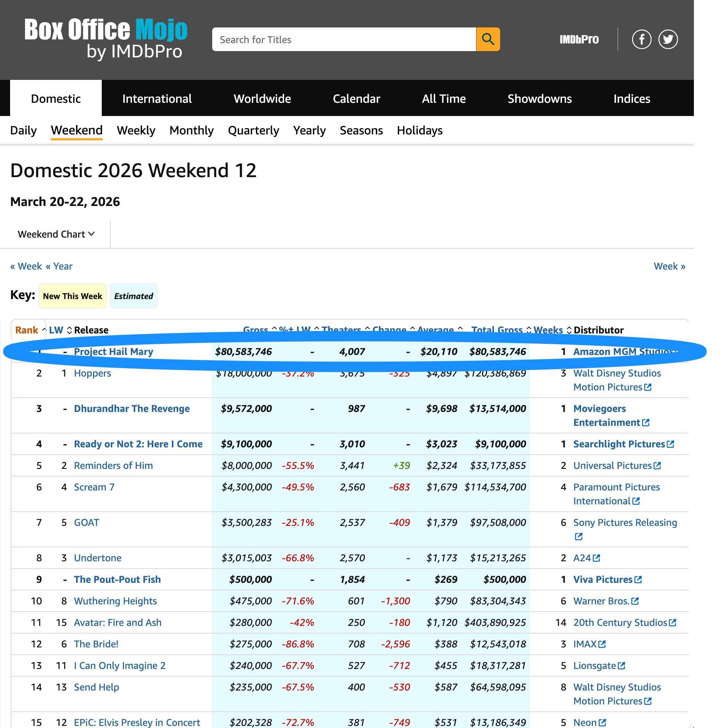Click external link icon next to A24
This screenshot has width=721, height=728.
click(x=596, y=558)
